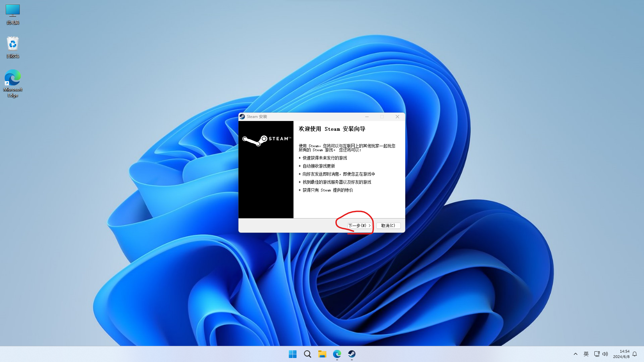This screenshot has height=362, width=644.
Task: Open the notification bell icon
Action: point(635,354)
